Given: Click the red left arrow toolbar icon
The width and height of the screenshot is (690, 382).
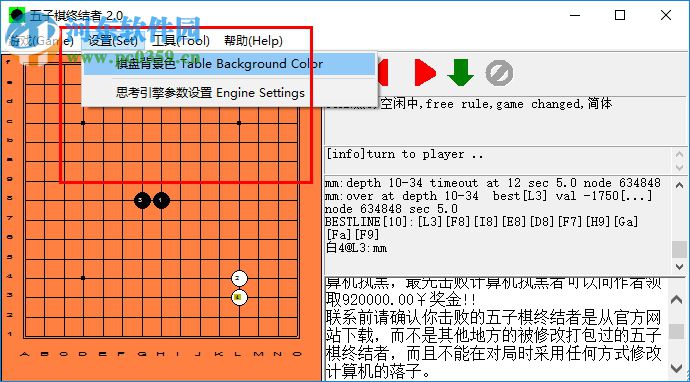Looking at the screenshot, I should pyautogui.click(x=382, y=73).
